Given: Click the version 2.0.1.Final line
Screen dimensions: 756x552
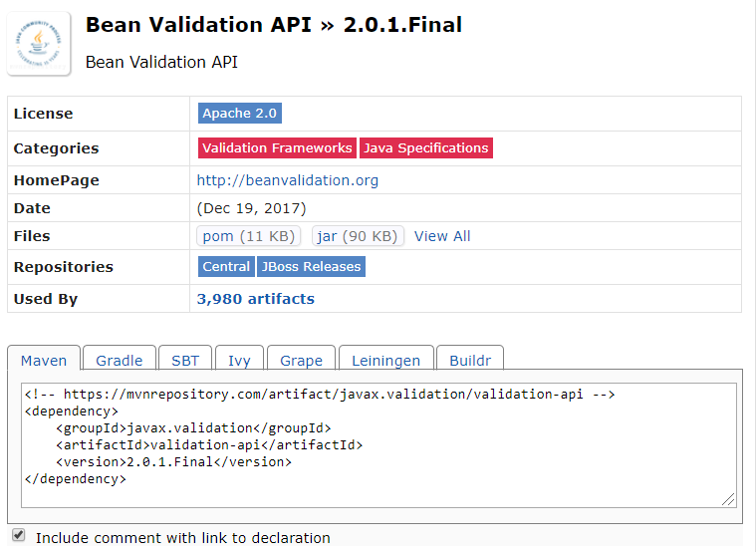Looking at the screenshot, I should [x=173, y=461].
